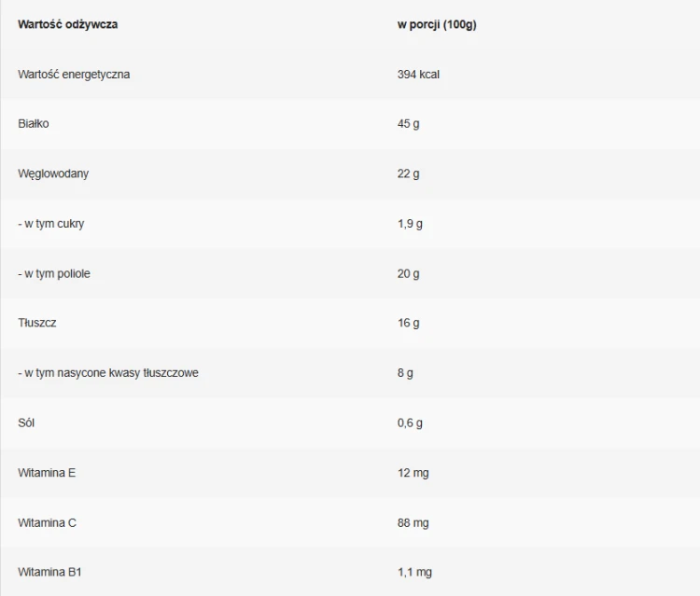Select the '- w tym poliole' row

[350, 273]
